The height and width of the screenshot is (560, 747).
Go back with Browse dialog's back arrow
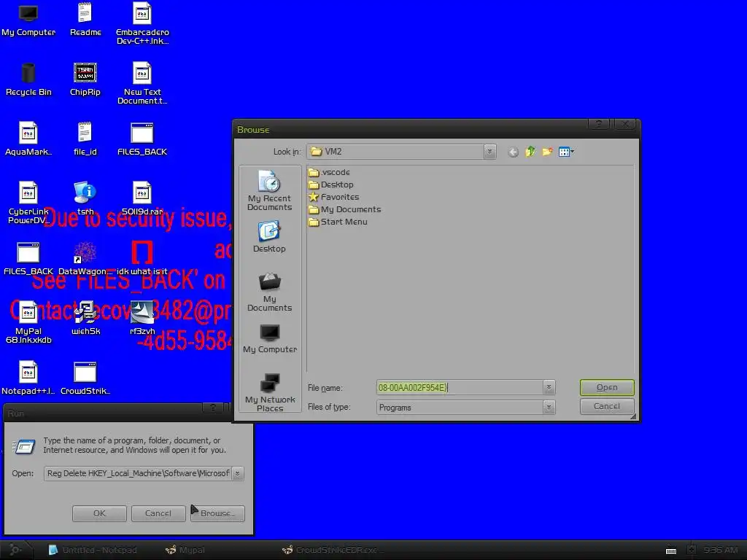513,152
